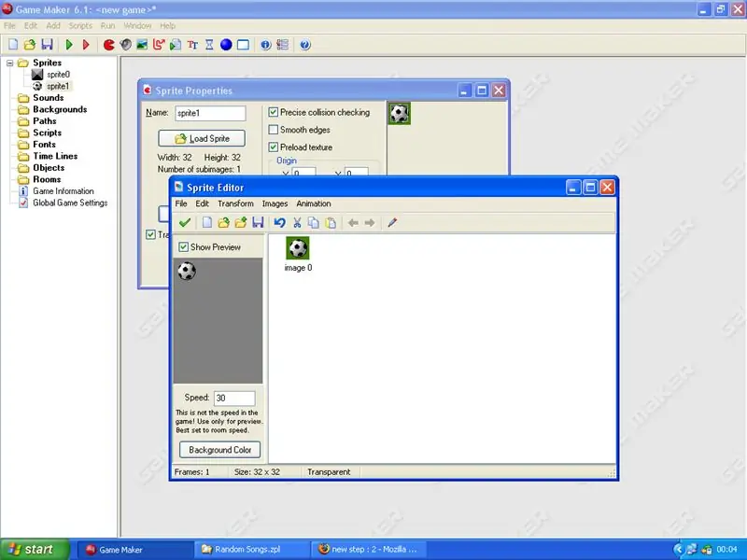This screenshot has height=560, width=747.
Task: Create new sprite in Sprite Editor toolbar
Action: point(206,222)
